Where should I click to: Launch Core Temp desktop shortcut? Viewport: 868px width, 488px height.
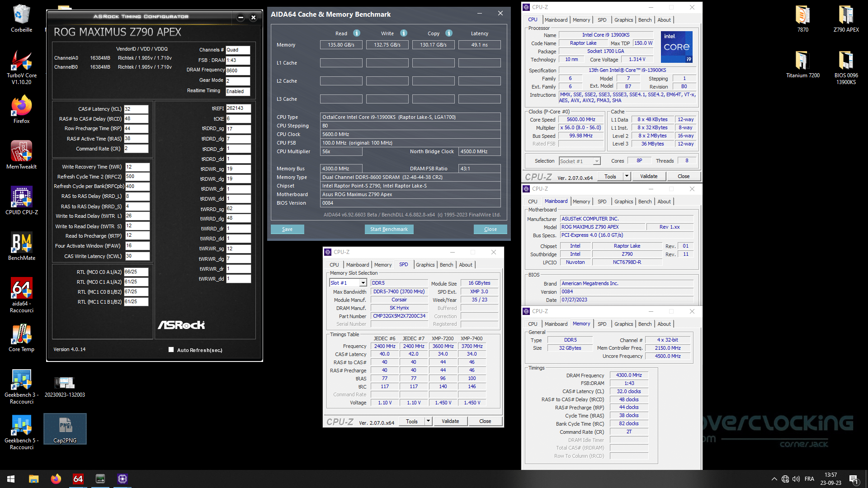(x=21, y=338)
